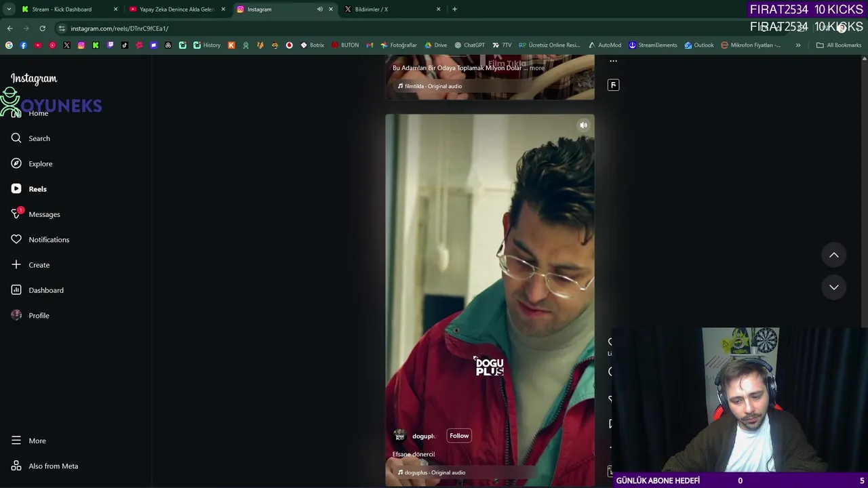The width and height of the screenshot is (868, 488).
Task: Open the Instagram bookmark icon
Action: tap(81, 45)
